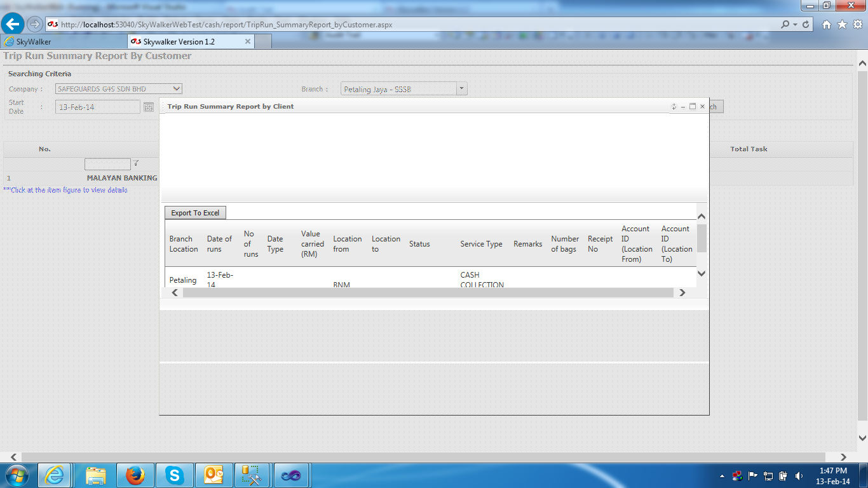This screenshot has width=868, height=488.
Task: Open Internet Explorer from the taskbar
Action: click(x=55, y=475)
